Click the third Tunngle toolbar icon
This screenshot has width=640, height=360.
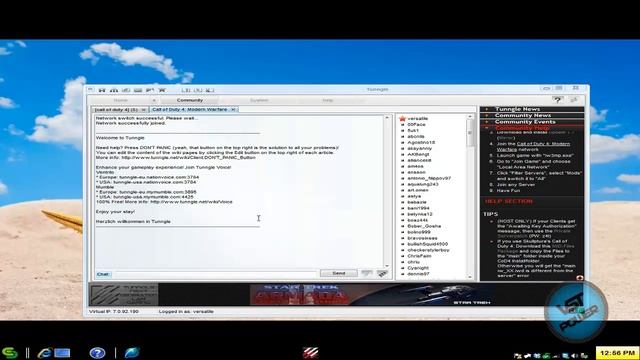point(126,90)
